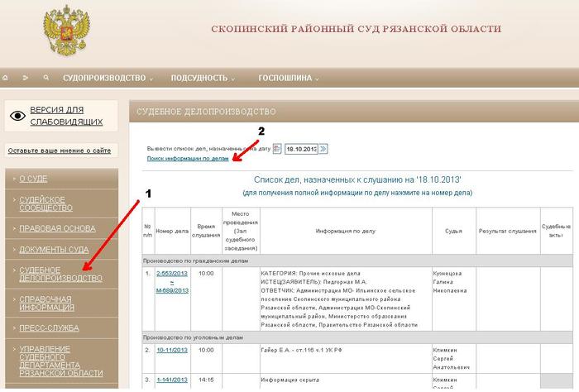Click the Номер дела column header

172,231
